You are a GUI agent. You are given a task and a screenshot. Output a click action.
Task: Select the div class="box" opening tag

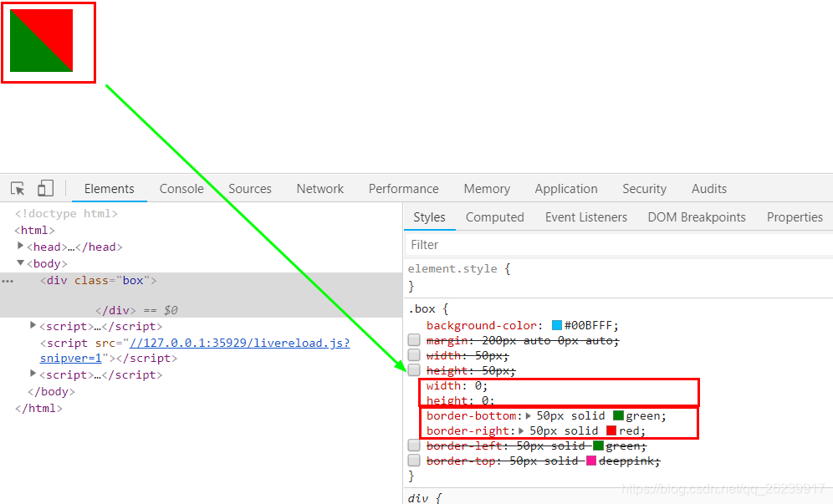click(99, 280)
